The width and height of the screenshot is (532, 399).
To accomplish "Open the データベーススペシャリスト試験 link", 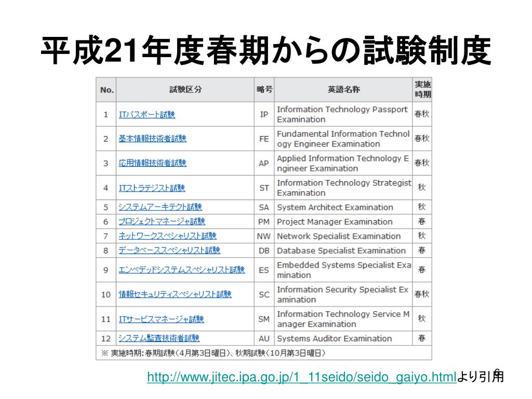I will (169, 250).
